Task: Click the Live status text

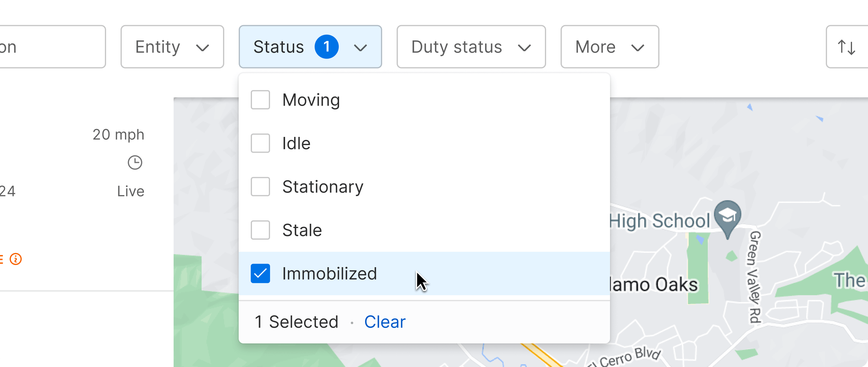Action: pyautogui.click(x=131, y=191)
